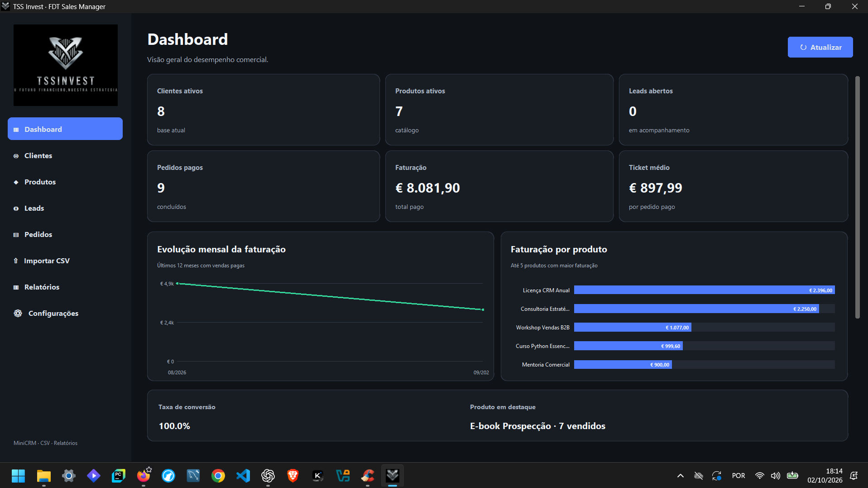Open the taskbar clock and date
Viewport: 868px width, 488px height.
(x=825, y=476)
